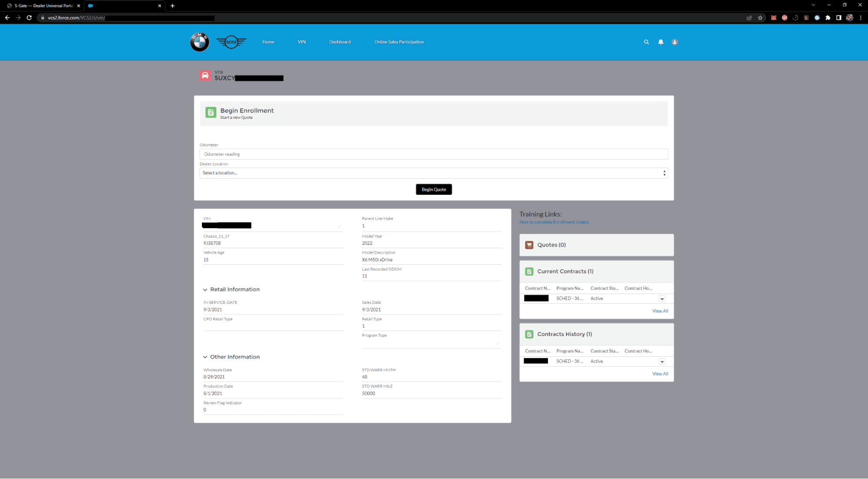Bookmark page with star icon
The image size is (868, 479).
pos(760,18)
